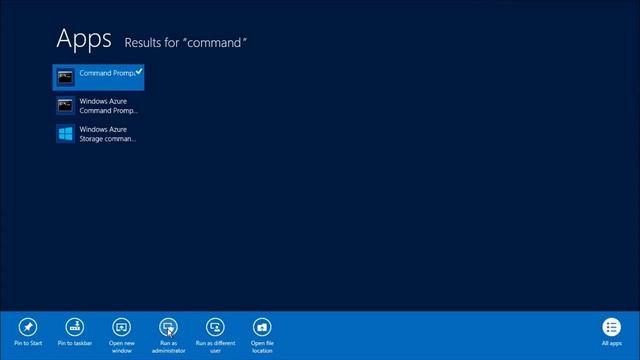
Task: Click the Windows Azure Storage command icon
Action: coord(65,133)
